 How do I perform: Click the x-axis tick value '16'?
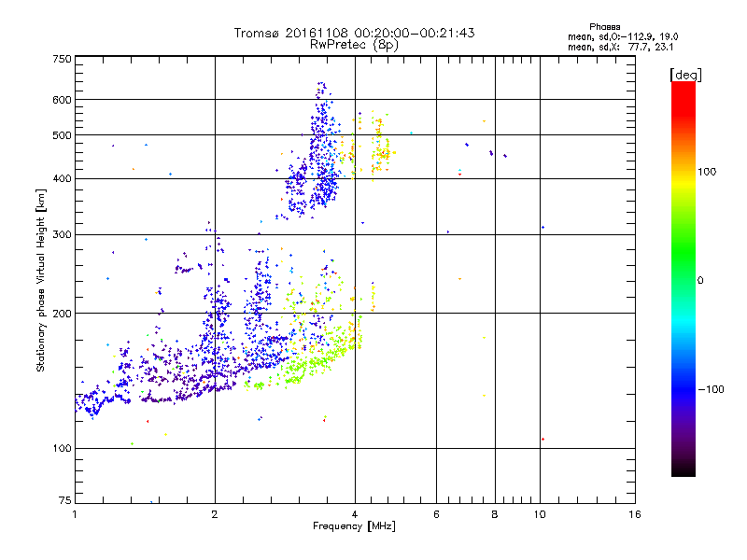coord(635,514)
